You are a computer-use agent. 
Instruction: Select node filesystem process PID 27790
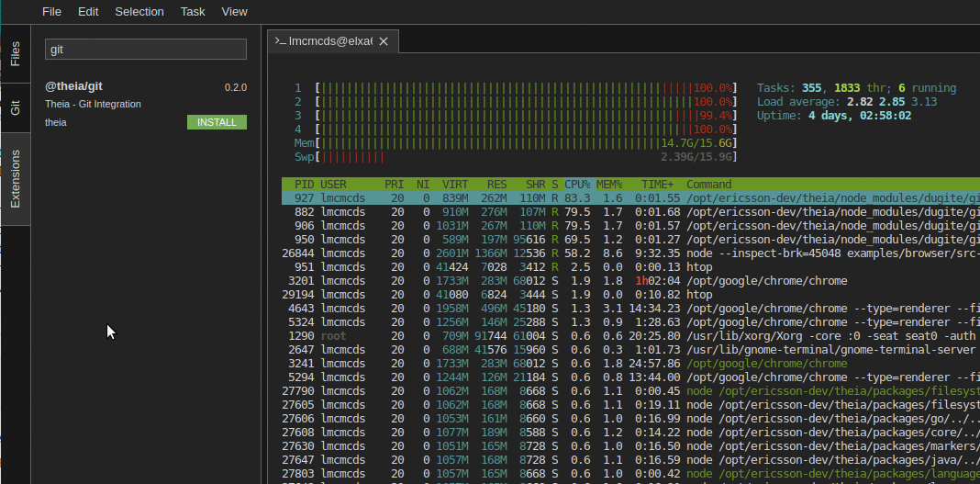pos(630,391)
